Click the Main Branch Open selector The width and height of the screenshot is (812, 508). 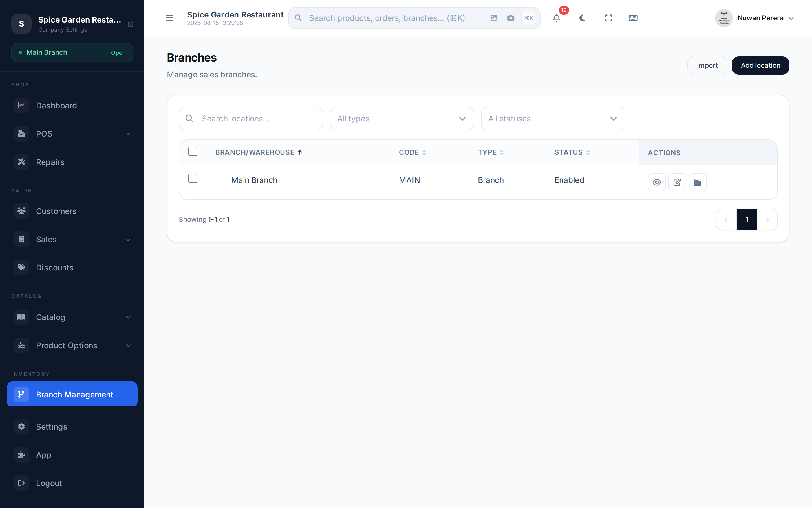72,52
